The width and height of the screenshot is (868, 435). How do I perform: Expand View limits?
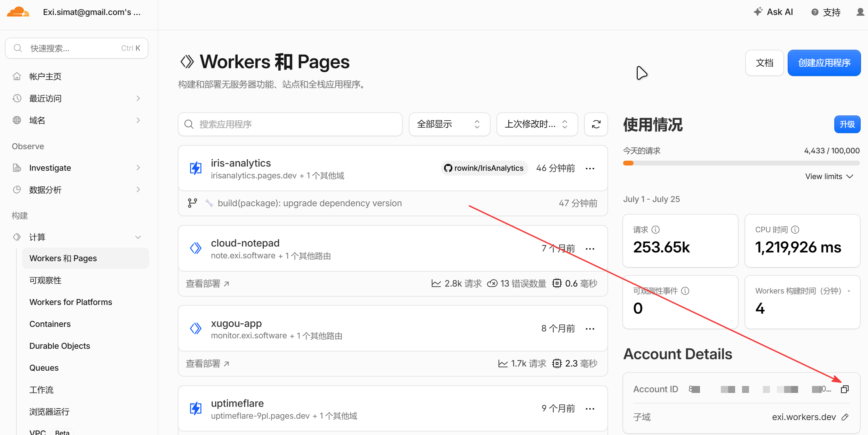[x=829, y=176]
